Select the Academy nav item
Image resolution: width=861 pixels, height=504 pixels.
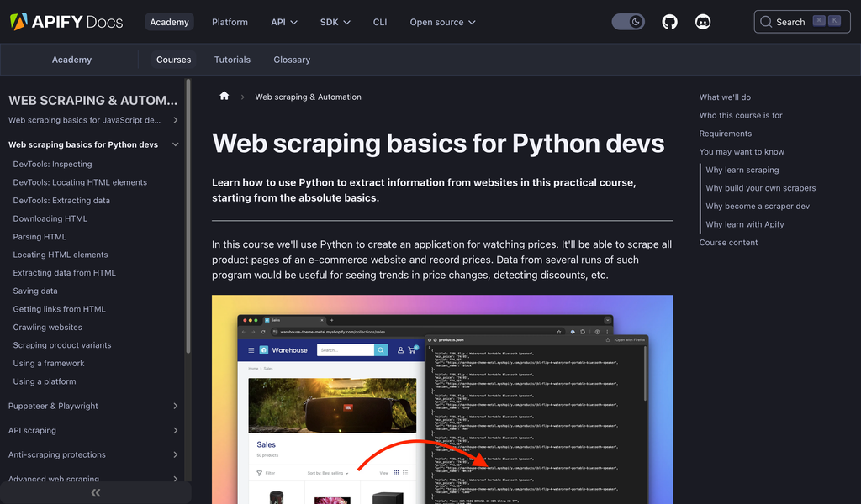[169, 22]
